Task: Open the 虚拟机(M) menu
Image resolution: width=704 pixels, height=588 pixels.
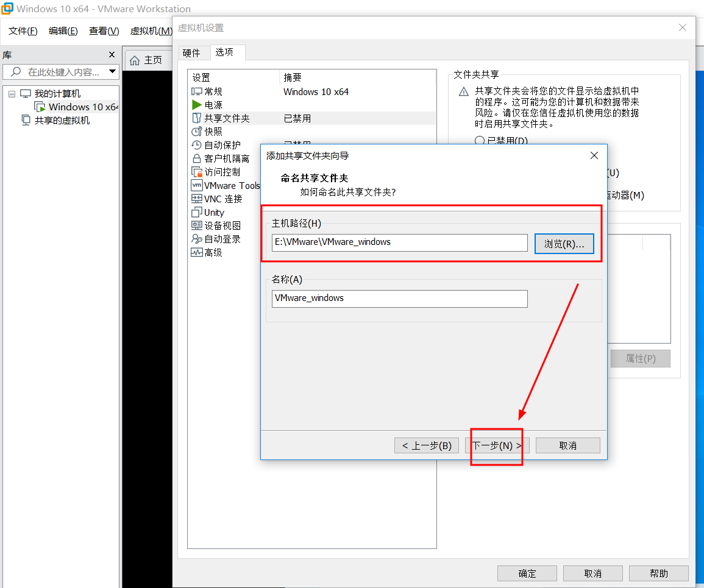Action: (x=151, y=31)
